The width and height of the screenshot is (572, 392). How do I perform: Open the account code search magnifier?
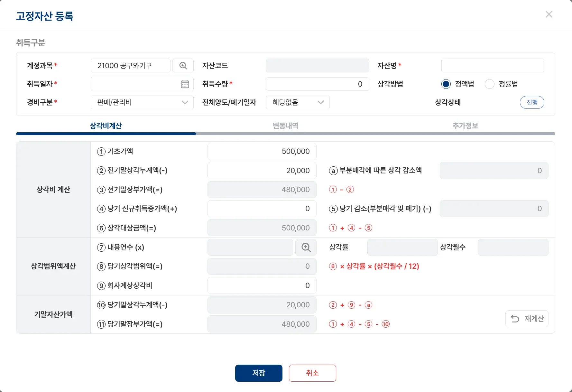(183, 65)
